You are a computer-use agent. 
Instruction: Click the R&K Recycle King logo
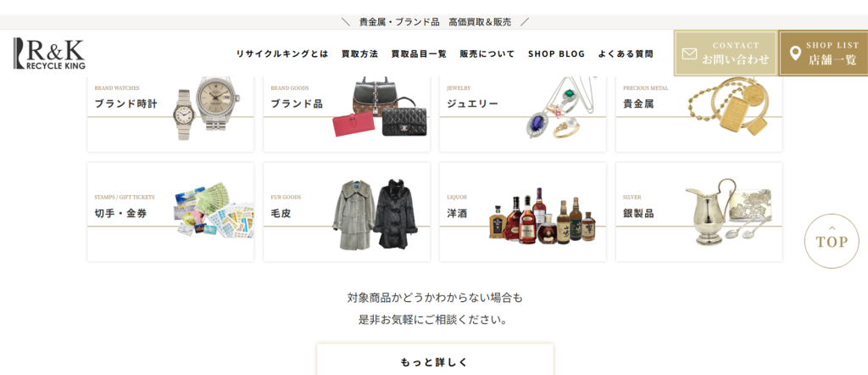click(x=49, y=53)
